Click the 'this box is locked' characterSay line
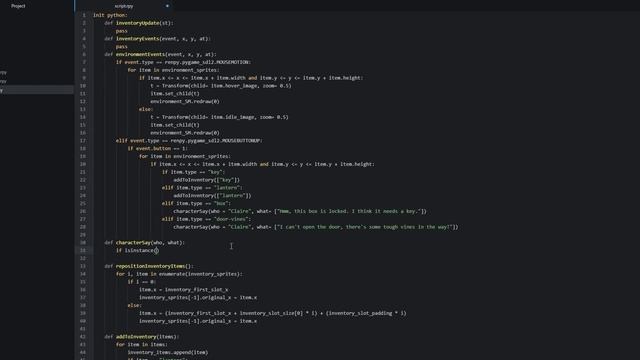 pyautogui.click(x=300, y=211)
